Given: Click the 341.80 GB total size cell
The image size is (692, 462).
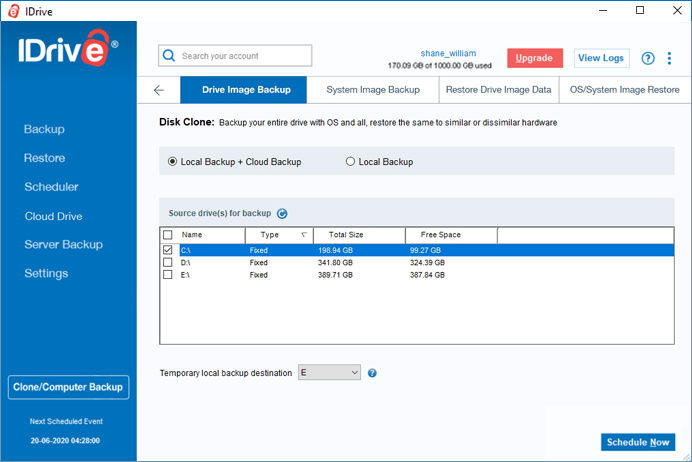Looking at the screenshot, I should [x=335, y=263].
